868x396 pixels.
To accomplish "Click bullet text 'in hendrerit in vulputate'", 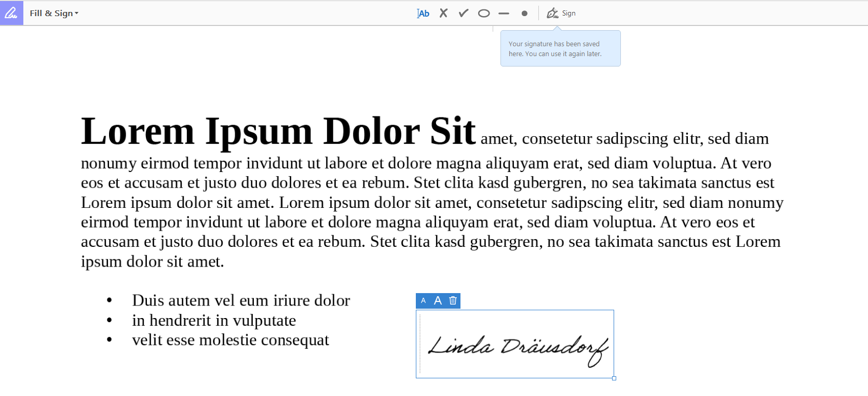I will click(214, 320).
